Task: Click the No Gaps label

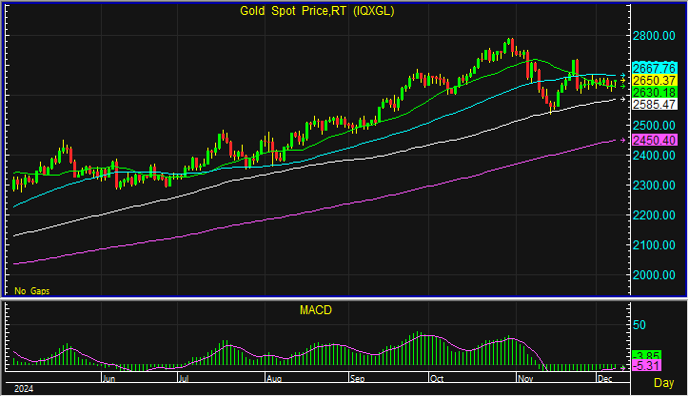Action: point(32,291)
